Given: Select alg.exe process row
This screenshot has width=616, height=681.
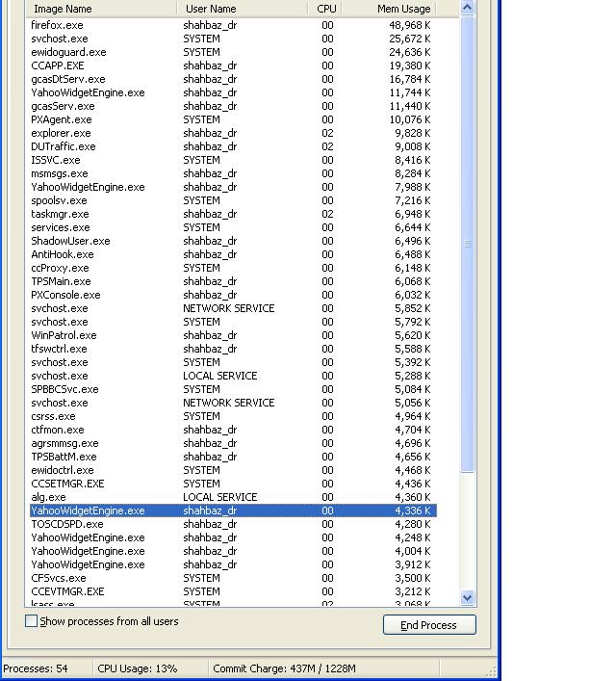Looking at the screenshot, I should click(x=233, y=496).
